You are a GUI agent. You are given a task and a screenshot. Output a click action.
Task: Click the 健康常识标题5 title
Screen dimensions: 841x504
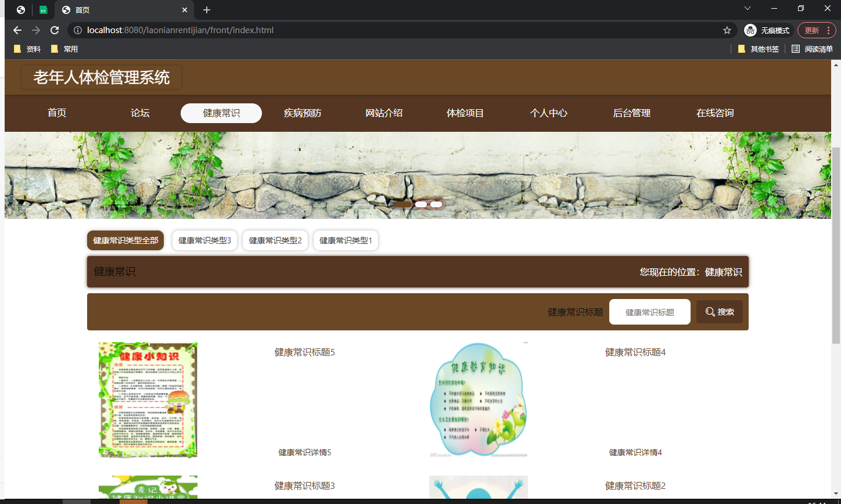(305, 352)
